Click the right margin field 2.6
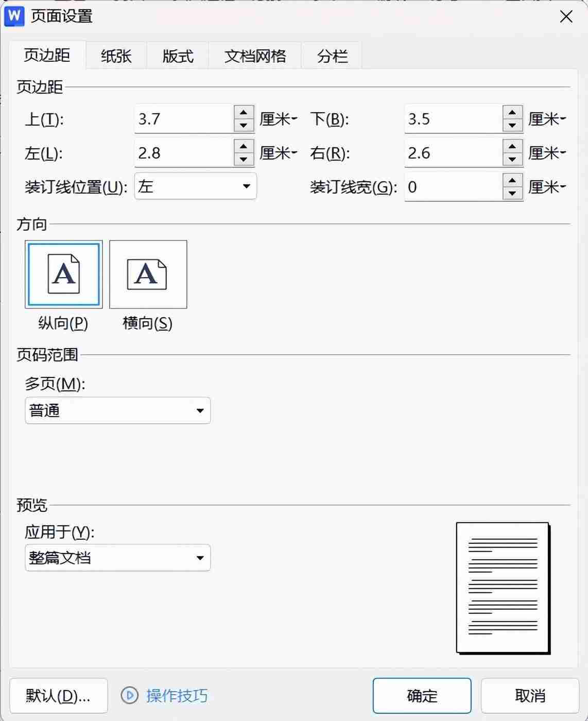Image resolution: width=588 pixels, height=721 pixels. (x=454, y=153)
